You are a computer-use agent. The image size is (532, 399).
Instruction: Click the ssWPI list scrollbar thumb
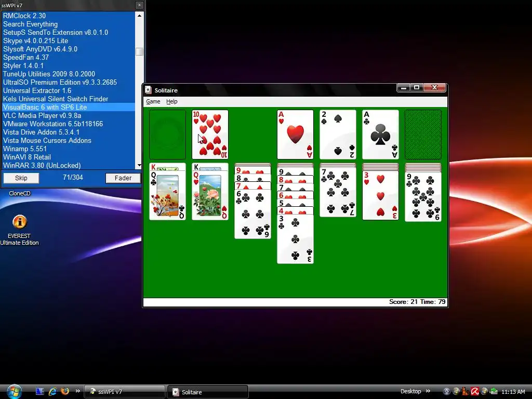139,51
